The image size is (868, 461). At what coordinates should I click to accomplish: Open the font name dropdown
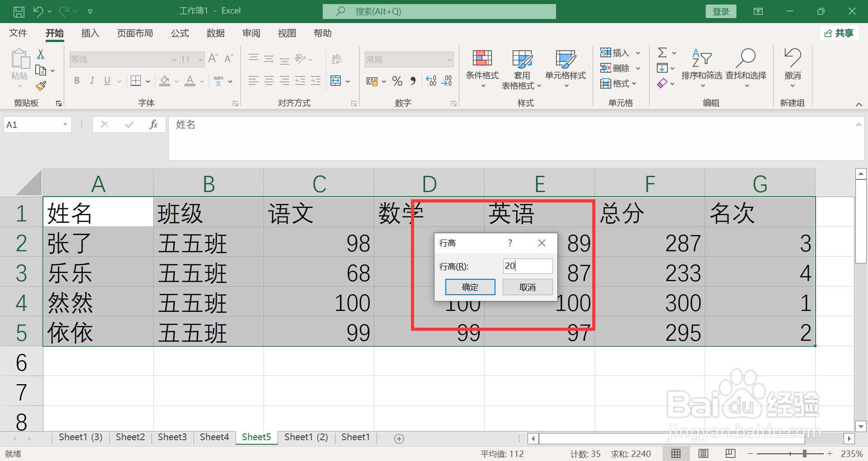click(174, 60)
